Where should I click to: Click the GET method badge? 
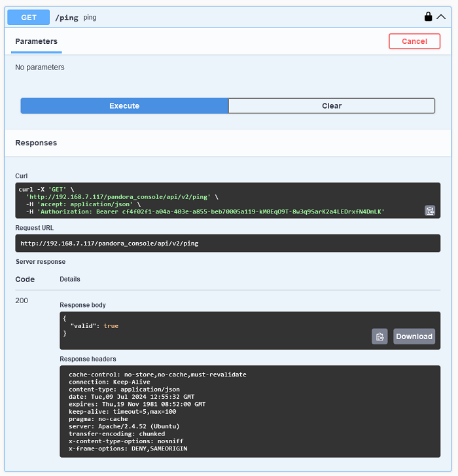29,17
